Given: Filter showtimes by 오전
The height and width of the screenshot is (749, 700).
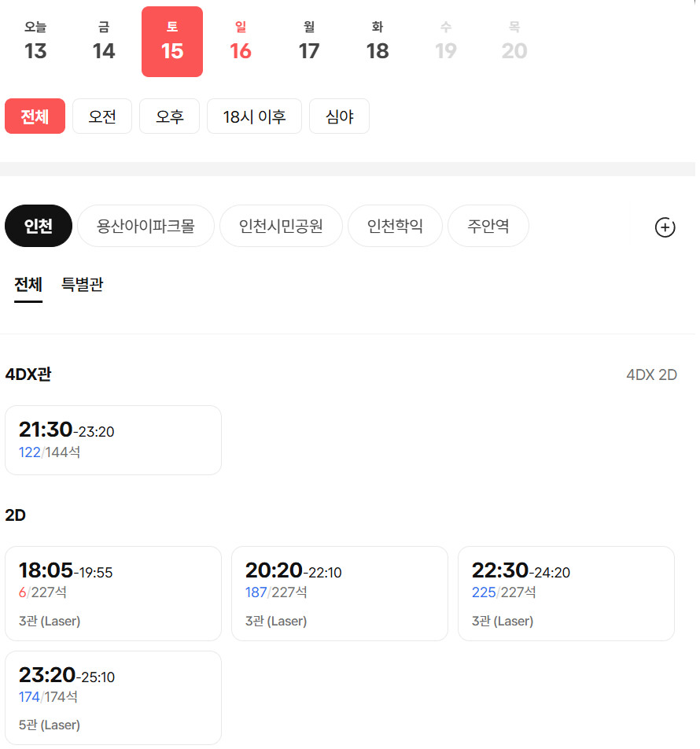Looking at the screenshot, I should pyautogui.click(x=102, y=116).
